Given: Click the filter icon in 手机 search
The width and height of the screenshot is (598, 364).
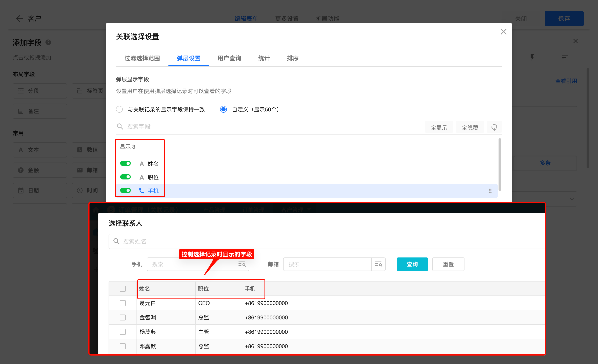Looking at the screenshot, I should click(x=242, y=264).
